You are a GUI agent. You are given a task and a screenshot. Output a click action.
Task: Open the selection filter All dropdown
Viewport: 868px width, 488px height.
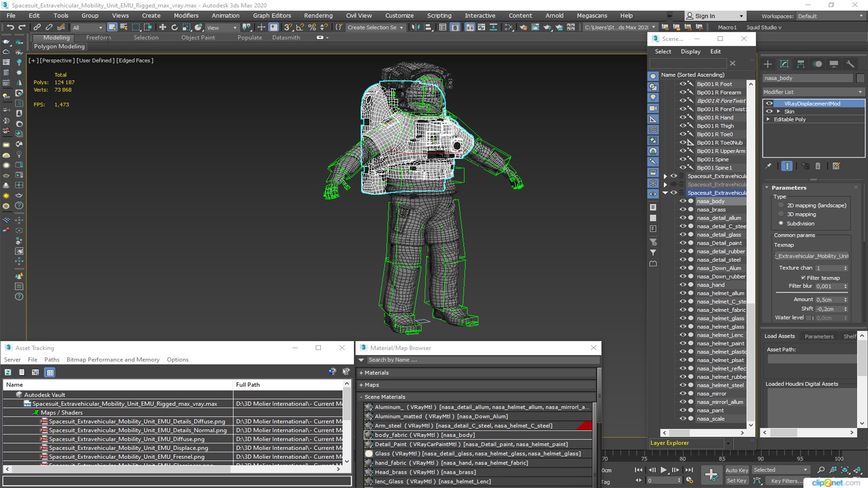pyautogui.click(x=88, y=28)
